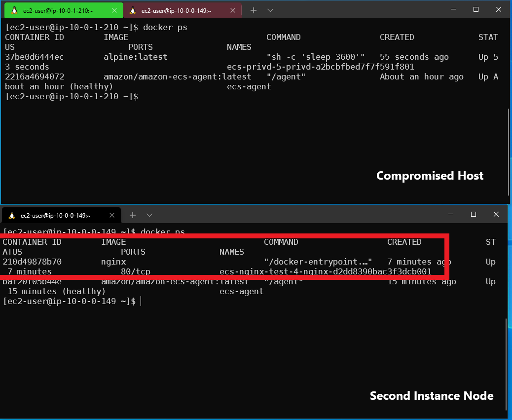Image resolution: width=512 pixels, height=420 pixels.
Task: Maximize the top terminal window
Action: click(x=476, y=10)
